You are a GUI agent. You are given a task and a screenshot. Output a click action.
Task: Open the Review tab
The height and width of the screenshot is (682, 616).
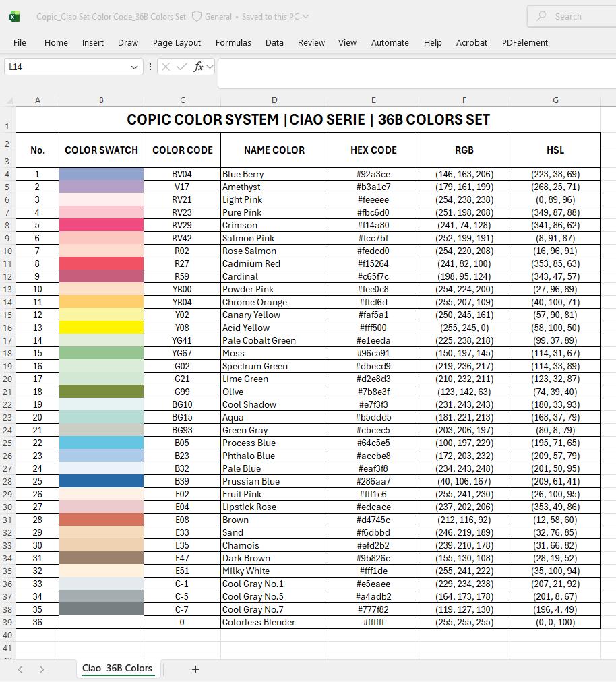[311, 42]
